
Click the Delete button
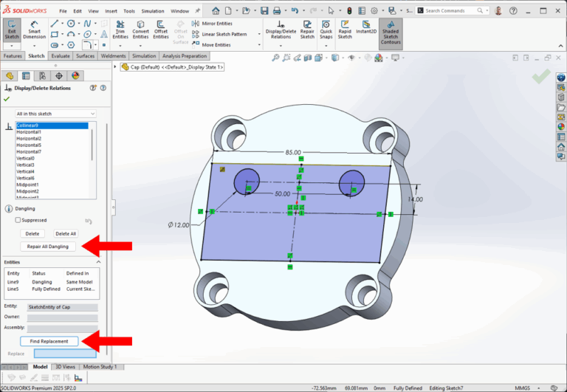[32, 233]
